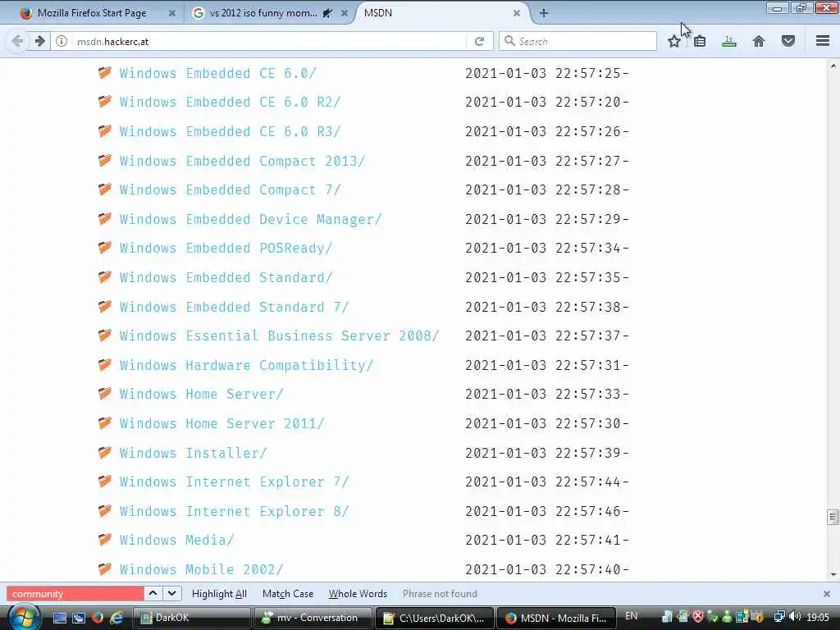
Task: Open Windows Embedded CE 6.0 R3/ folder
Action: tap(230, 132)
